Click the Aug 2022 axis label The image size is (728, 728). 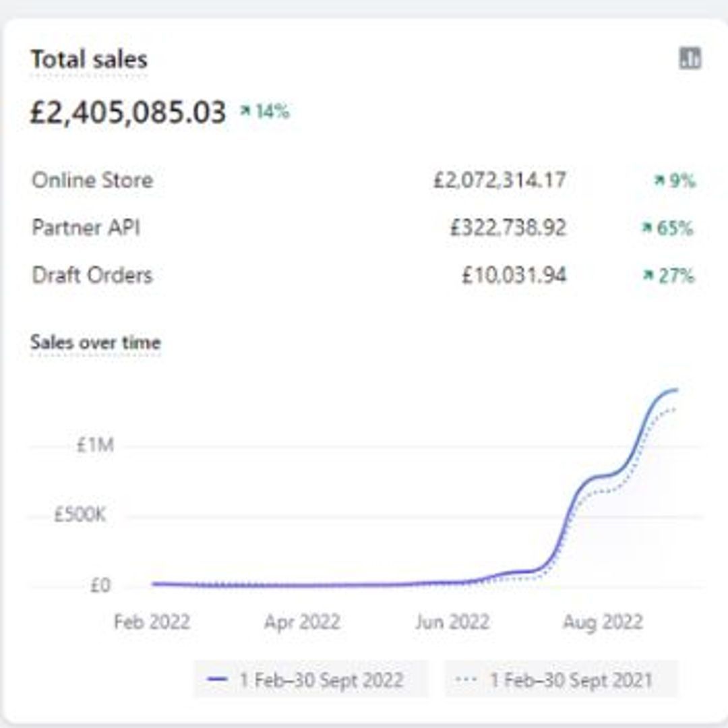(x=603, y=621)
